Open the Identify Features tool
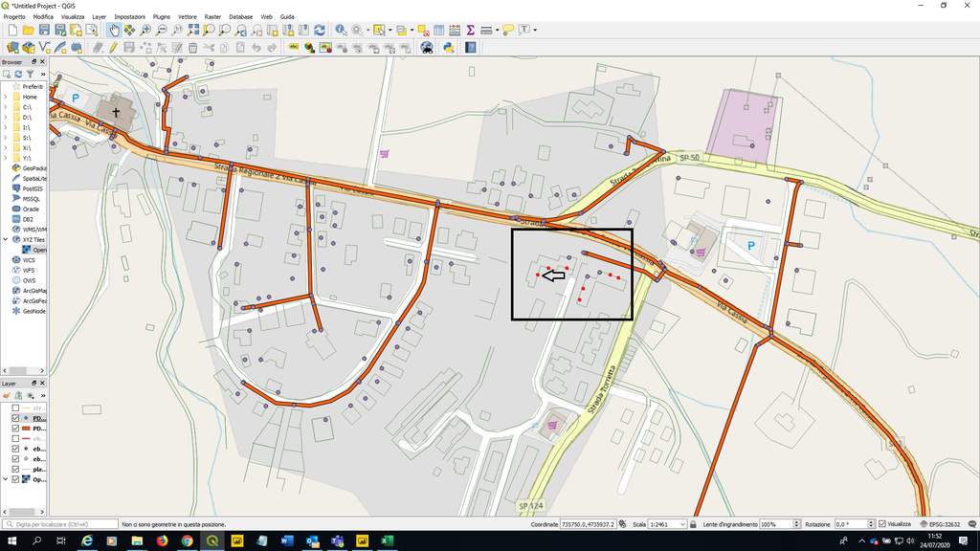The width and height of the screenshot is (980, 551). (x=341, y=31)
